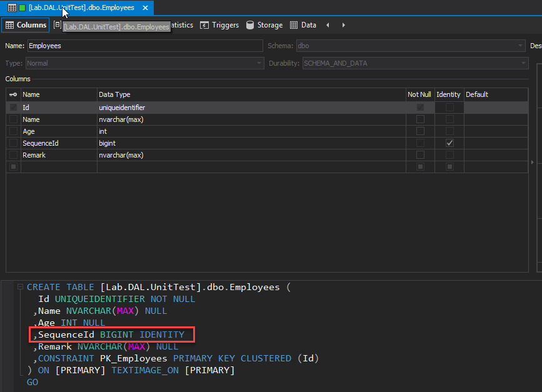Select the Data Type cell for Age
Screen dimensions: 542x392
point(250,131)
